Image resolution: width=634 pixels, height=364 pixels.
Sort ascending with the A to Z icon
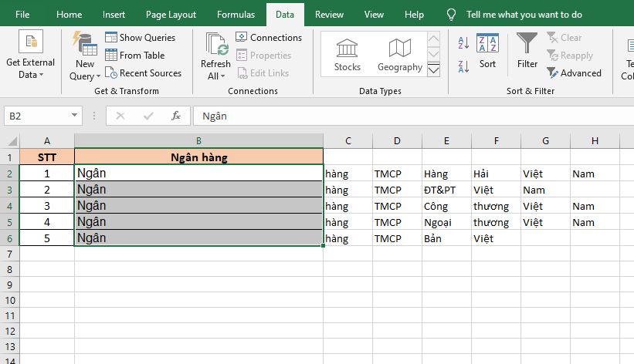coord(464,42)
